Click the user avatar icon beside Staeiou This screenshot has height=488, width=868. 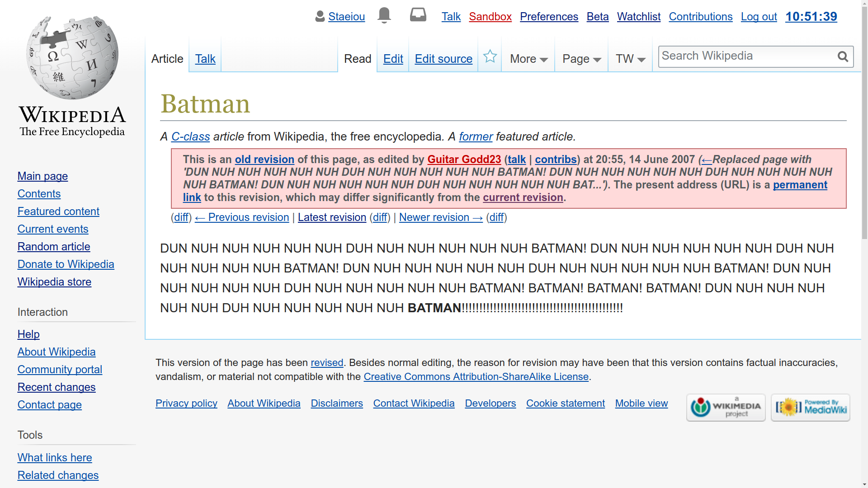click(x=320, y=16)
